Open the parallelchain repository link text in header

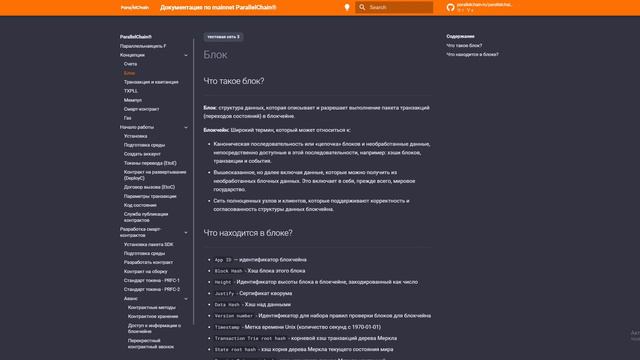[x=484, y=4]
